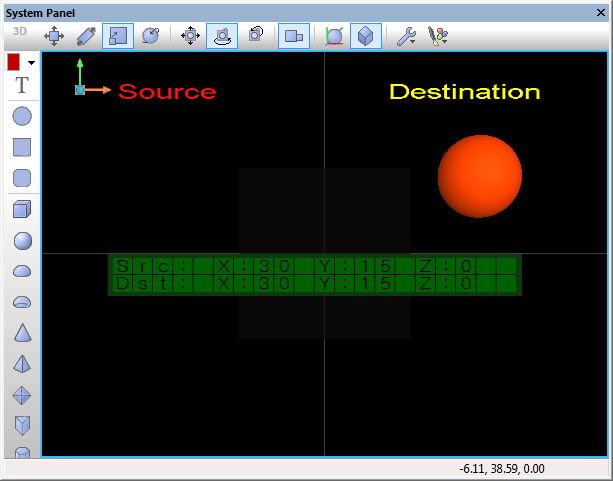Select the camera roll tool
Screen dimensions: 613x481
pyautogui.click(x=256, y=34)
